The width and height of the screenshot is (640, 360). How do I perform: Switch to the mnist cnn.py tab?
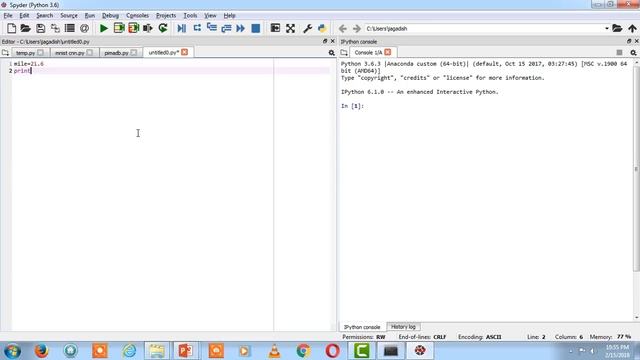[x=69, y=53]
